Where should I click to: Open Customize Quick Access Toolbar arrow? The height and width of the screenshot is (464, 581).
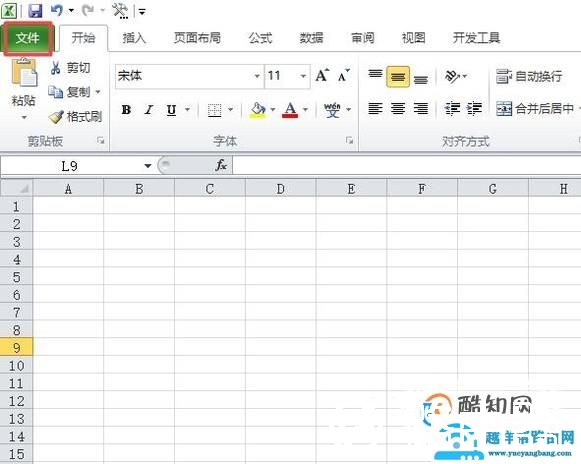point(142,11)
